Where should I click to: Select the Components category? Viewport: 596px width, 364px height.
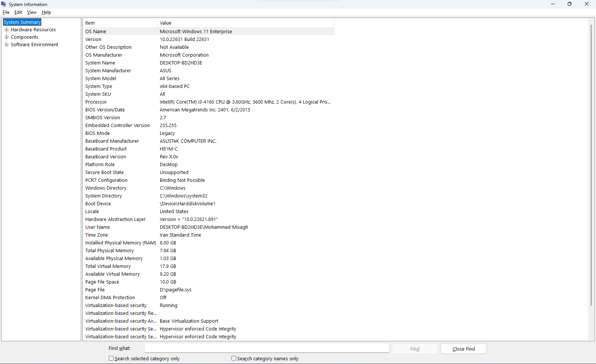25,37
